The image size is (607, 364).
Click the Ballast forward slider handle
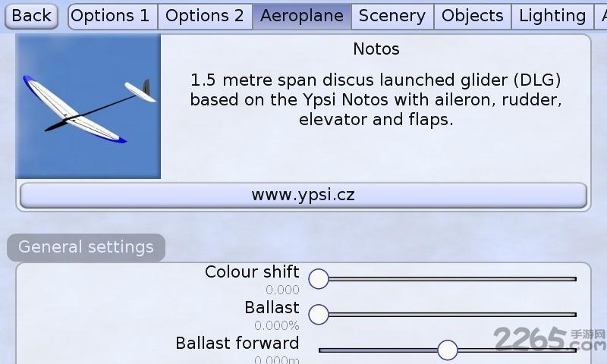tap(448, 350)
